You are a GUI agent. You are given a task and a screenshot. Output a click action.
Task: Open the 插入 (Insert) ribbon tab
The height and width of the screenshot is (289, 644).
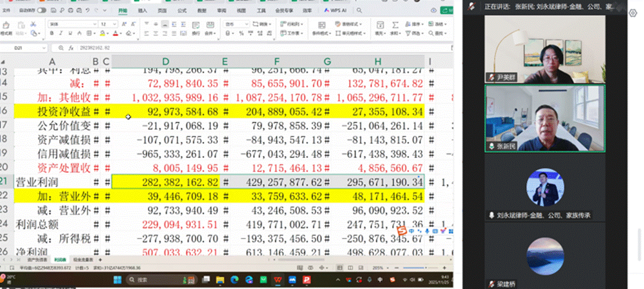(x=143, y=10)
